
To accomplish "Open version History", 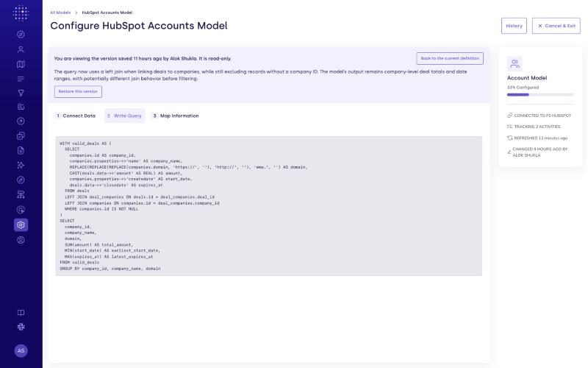I will point(514,26).
